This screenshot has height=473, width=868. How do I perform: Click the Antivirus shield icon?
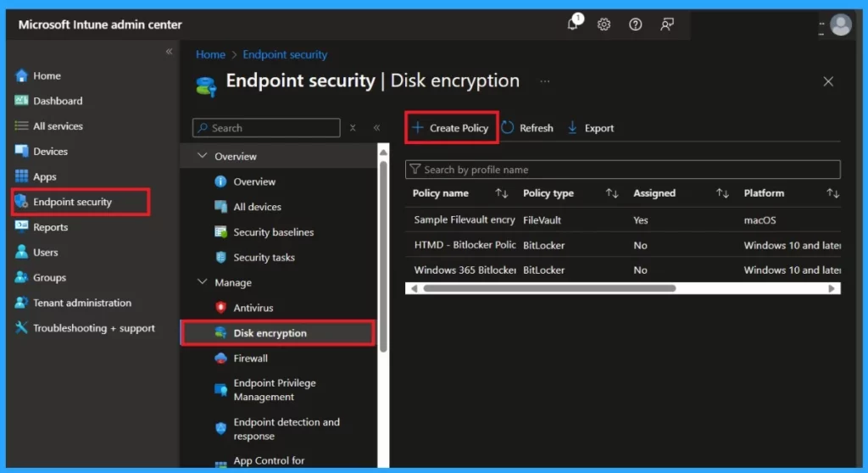click(221, 308)
